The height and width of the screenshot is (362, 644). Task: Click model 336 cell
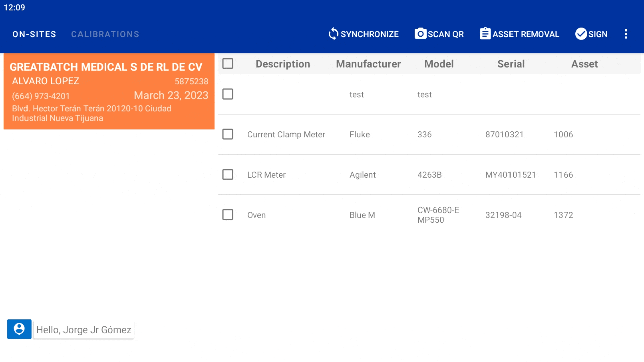pyautogui.click(x=424, y=135)
